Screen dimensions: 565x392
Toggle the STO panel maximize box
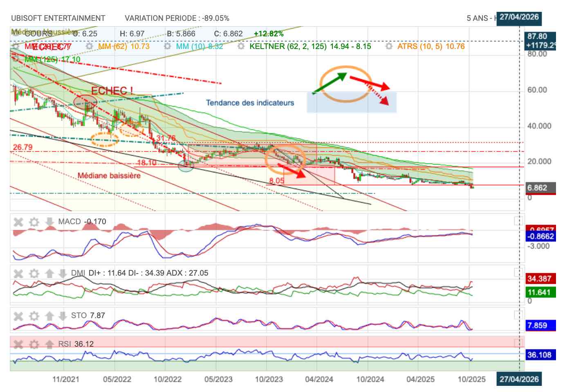pyautogui.click(x=518, y=315)
